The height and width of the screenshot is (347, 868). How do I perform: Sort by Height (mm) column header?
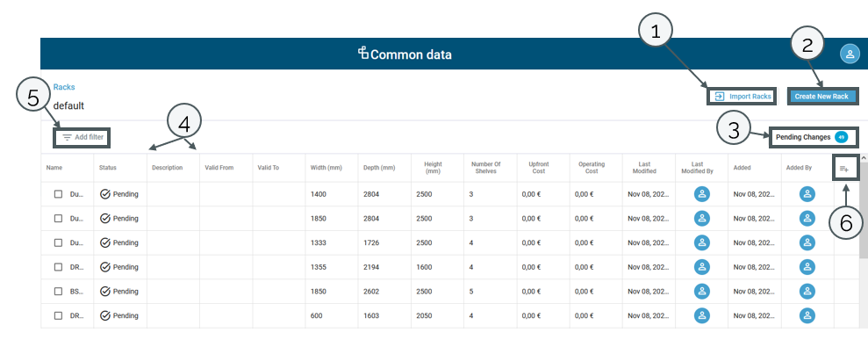click(434, 168)
